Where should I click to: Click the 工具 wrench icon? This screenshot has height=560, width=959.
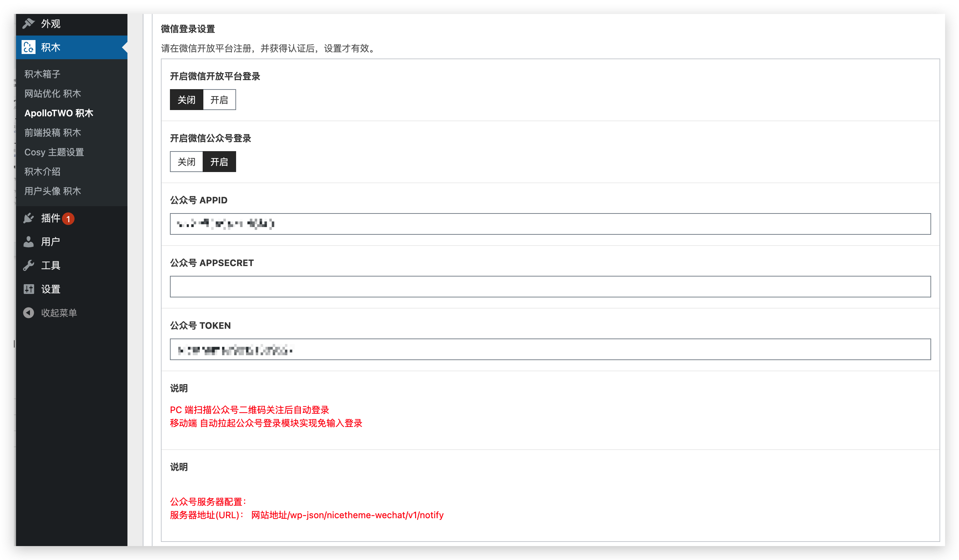click(x=29, y=265)
